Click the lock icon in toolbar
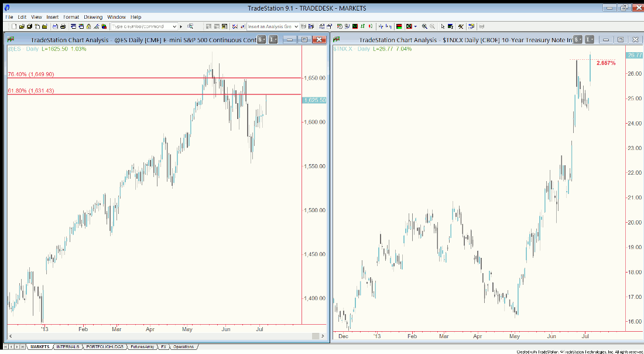 (x=88, y=26)
